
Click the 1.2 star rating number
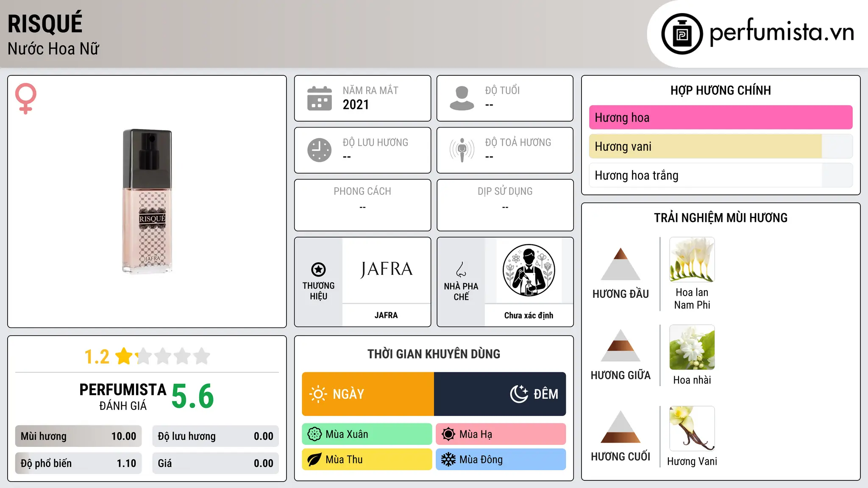(97, 357)
